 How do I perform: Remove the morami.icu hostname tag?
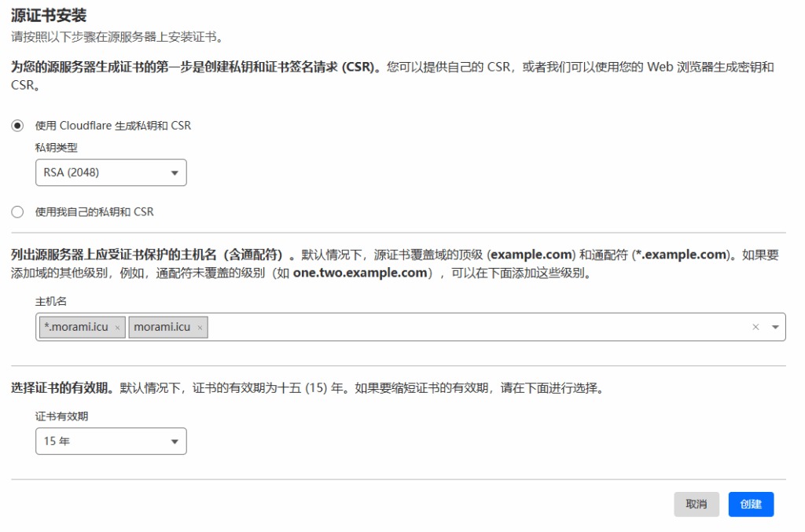[x=200, y=328]
